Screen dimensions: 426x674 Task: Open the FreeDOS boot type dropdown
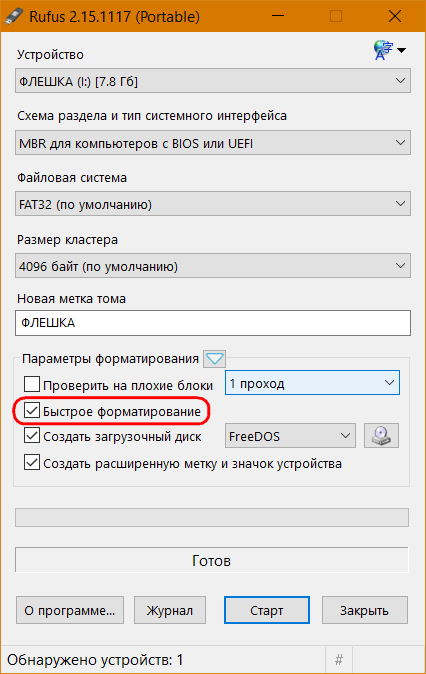click(290, 436)
